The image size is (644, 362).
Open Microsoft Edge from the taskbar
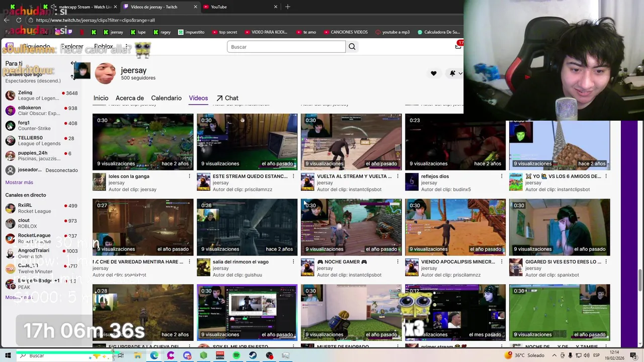154,355
